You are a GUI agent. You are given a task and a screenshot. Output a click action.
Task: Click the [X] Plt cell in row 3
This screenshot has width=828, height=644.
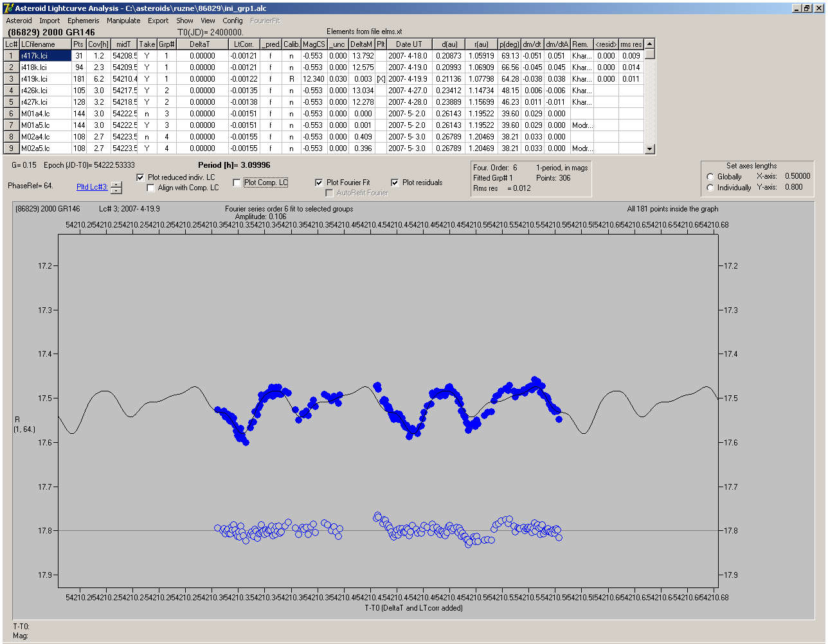pyautogui.click(x=381, y=79)
